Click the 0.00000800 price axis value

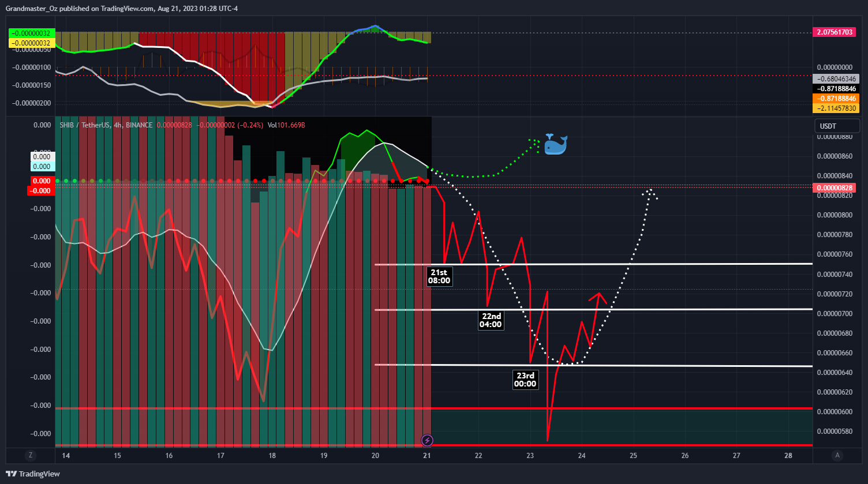[x=835, y=215]
